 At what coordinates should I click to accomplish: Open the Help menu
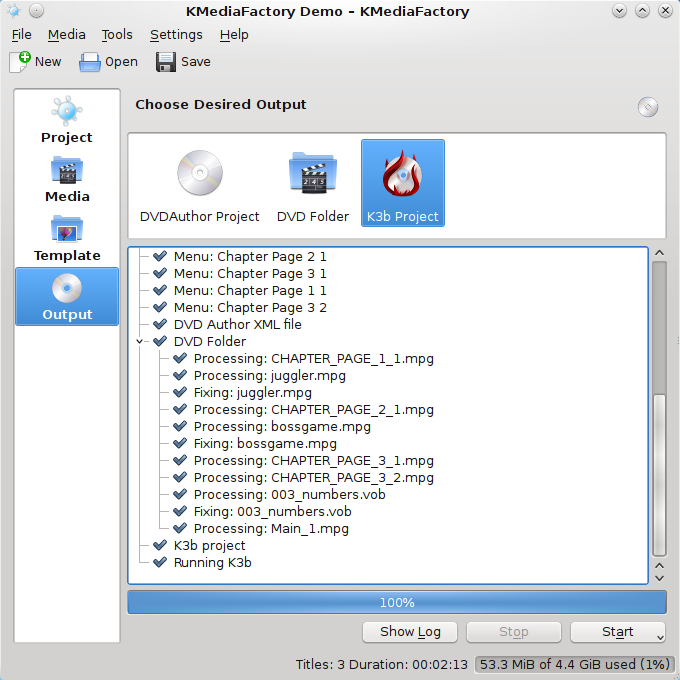(x=234, y=34)
